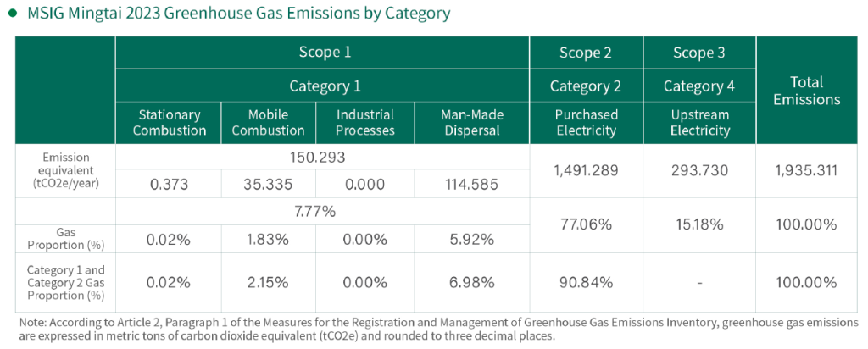The height and width of the screenshot is (349, 868).
Task: Select the Stationary Combustion value 0.373
Action: click(170, 184)
